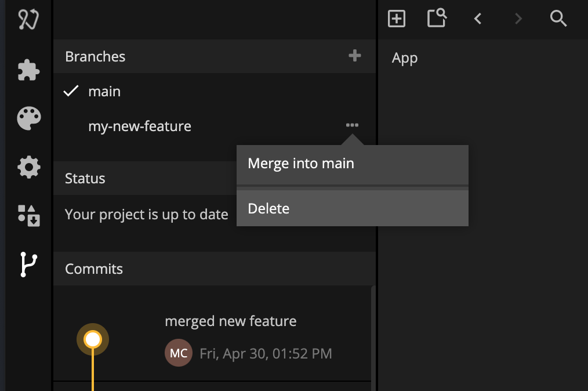Click the add new node icon

397,19
